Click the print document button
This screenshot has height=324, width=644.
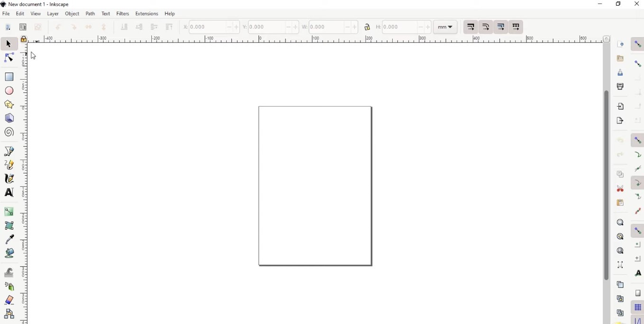[x=620, y=87]
